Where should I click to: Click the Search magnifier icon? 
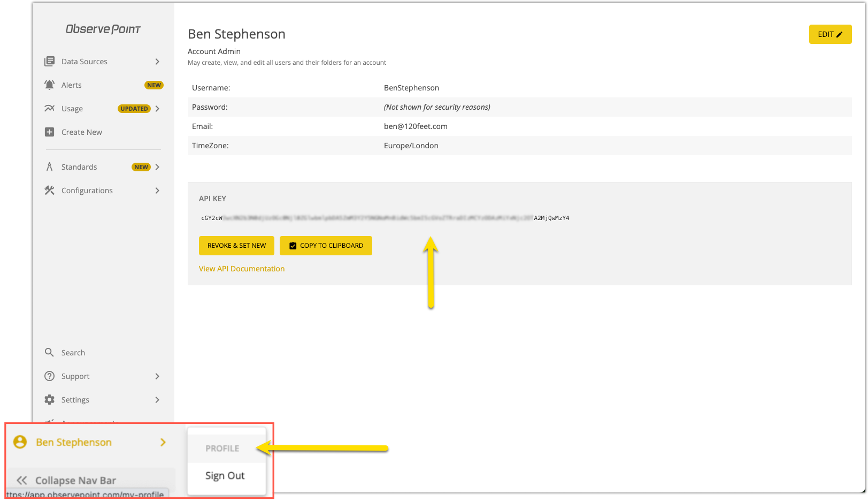[49, 353]
